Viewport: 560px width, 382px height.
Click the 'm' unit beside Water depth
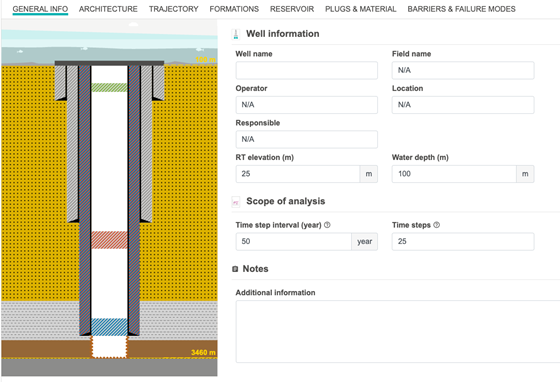pos(525,174)
